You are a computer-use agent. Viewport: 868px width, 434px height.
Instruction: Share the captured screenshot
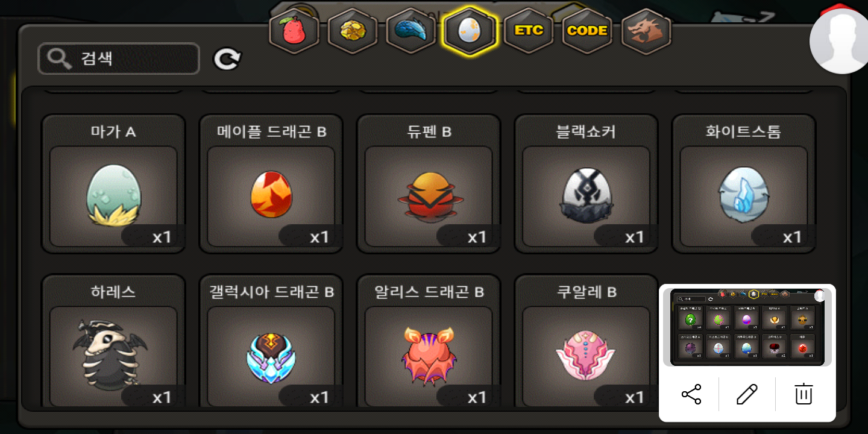(x=691, y=395)
